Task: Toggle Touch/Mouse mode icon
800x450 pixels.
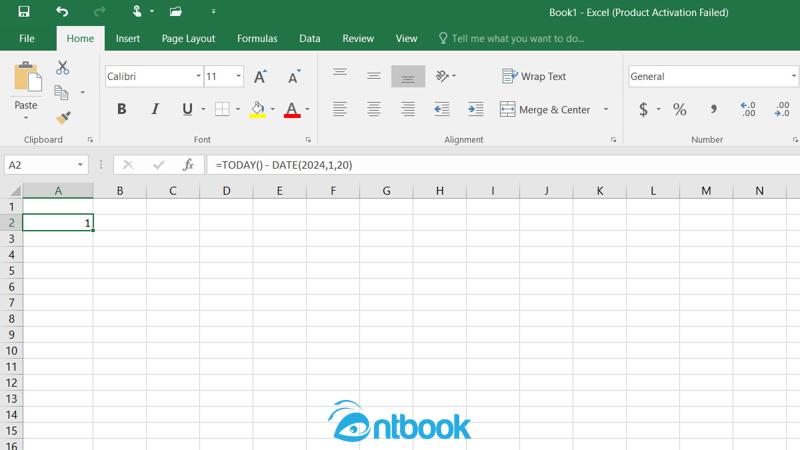Action: coord(137,11)
